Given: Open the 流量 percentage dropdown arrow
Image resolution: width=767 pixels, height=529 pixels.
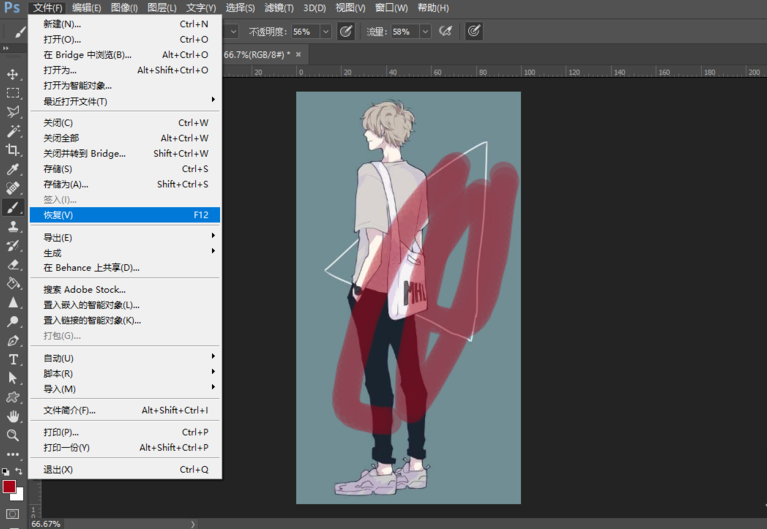Looking at the screenshot, I should [426, 32].
